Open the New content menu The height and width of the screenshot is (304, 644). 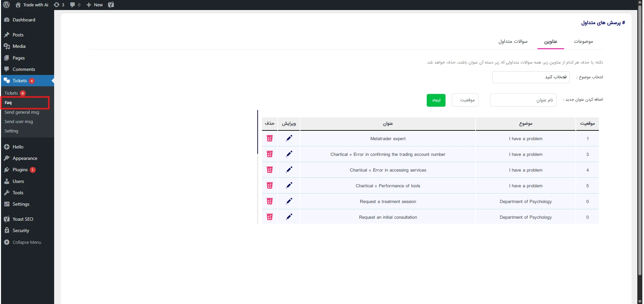(95, 5)
